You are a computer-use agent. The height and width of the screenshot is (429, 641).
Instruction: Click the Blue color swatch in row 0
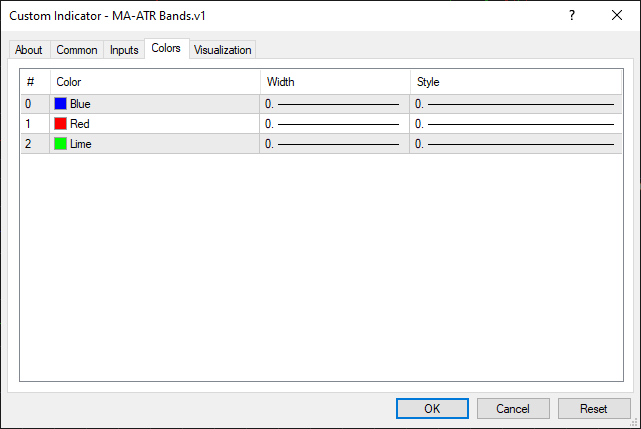click(x=61, y=104)
